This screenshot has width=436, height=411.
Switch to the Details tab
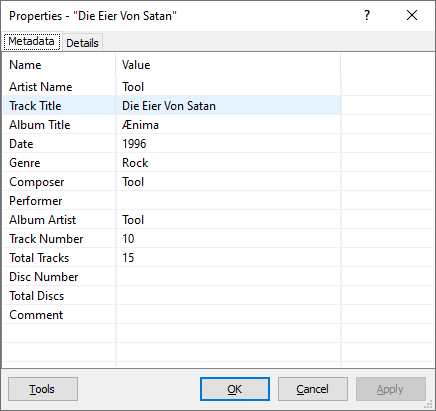tap(82, 43)
